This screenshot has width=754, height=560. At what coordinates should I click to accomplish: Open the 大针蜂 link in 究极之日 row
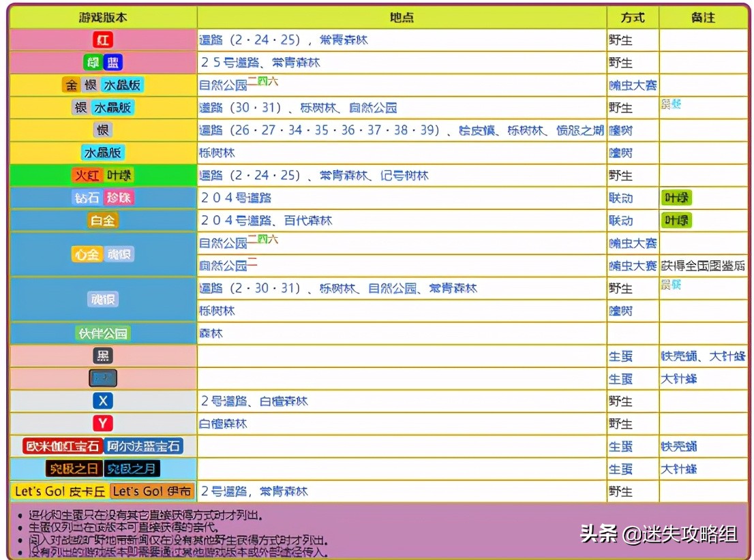coord(678,469)
